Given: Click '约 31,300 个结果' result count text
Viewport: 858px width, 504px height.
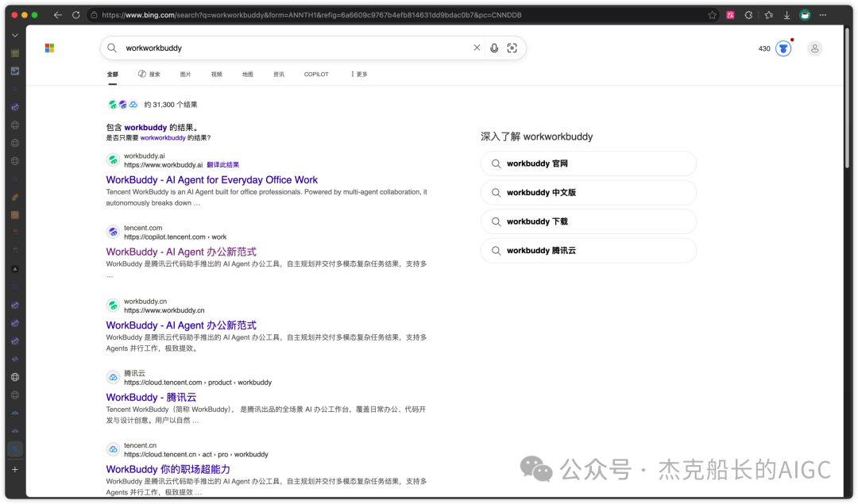Looking at the screenshot, I should pos(171,105).
